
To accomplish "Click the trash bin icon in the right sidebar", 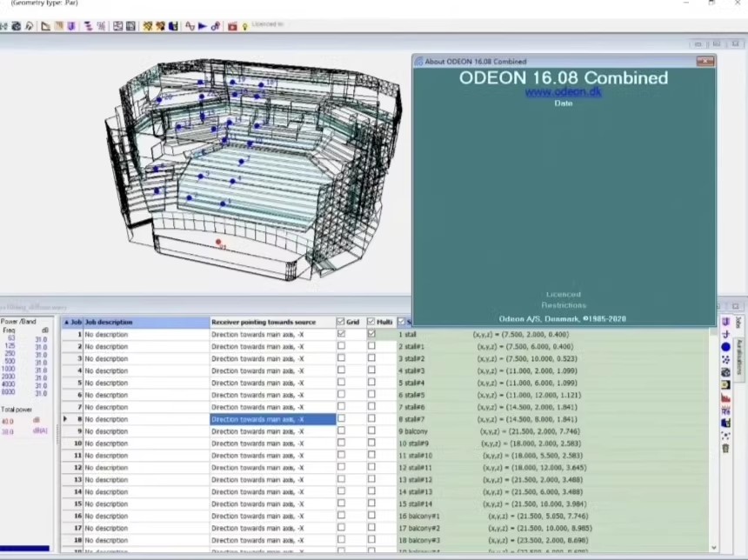I will pyautogui.click(x=725, y=449).
